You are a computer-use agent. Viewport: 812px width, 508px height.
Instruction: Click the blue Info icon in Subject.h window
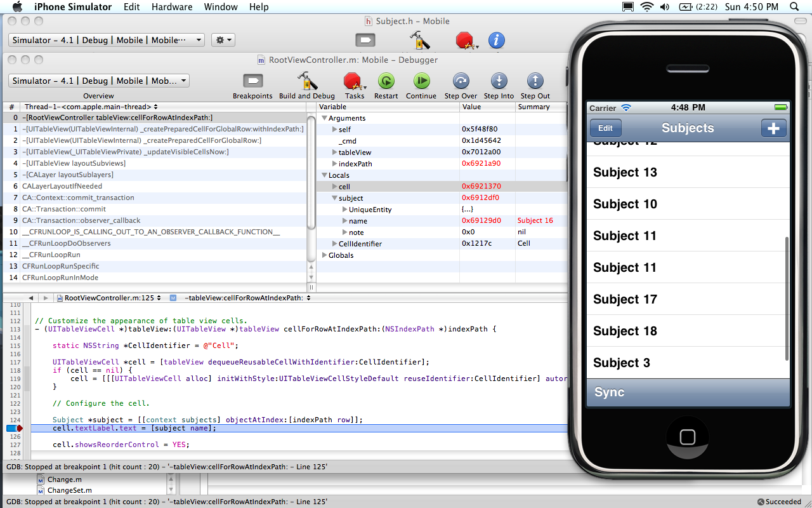point(496,41)
